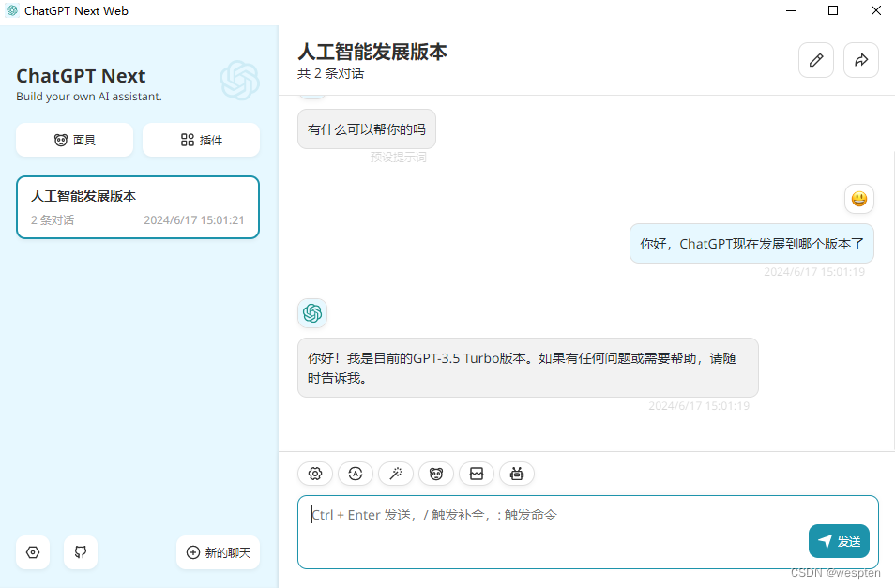Share the conversation with the arrow icon
Image resolution: width=895 pixels, height=588 pixels.
tap(861, 60)
